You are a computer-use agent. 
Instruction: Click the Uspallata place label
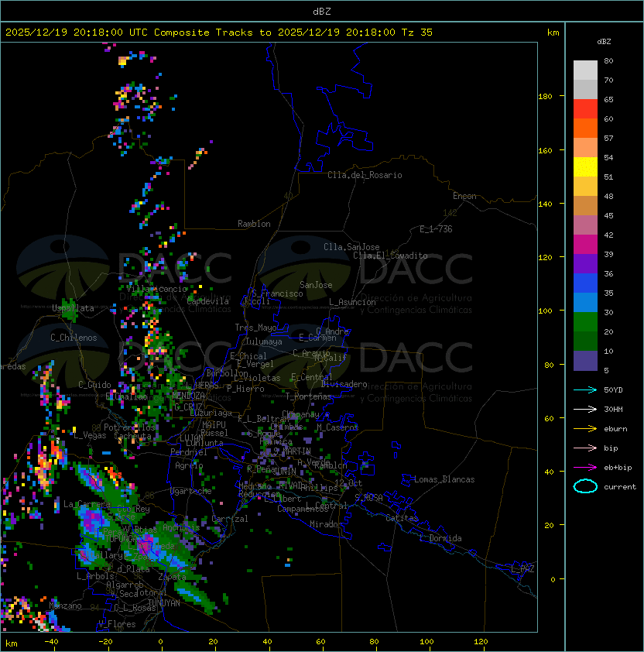(73, 308)
